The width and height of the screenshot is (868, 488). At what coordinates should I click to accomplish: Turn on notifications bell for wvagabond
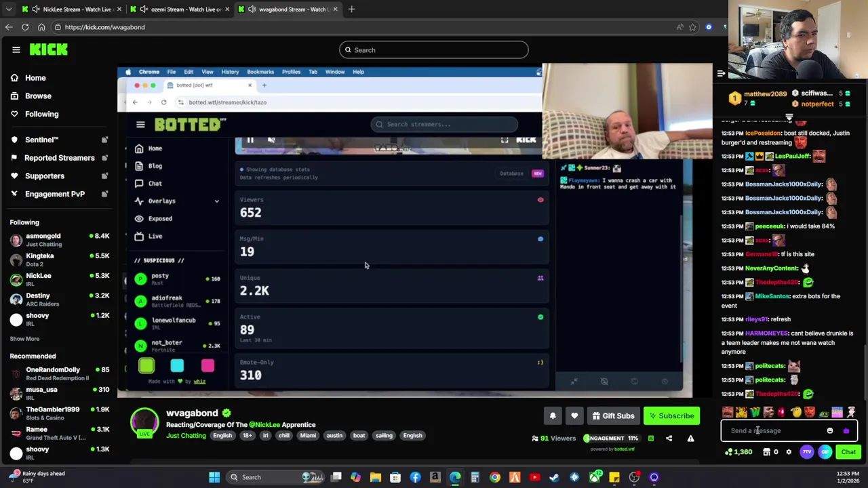pos(553,415)
